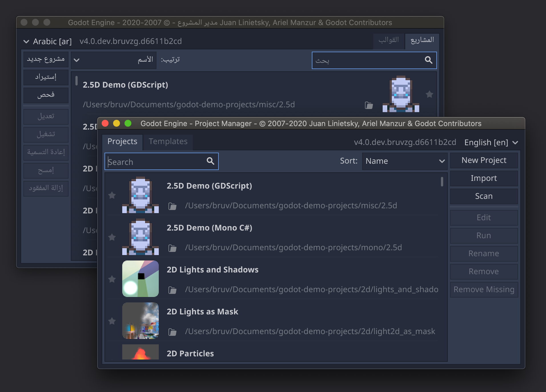Close the English Project Manager window

[x=105, y=123]
